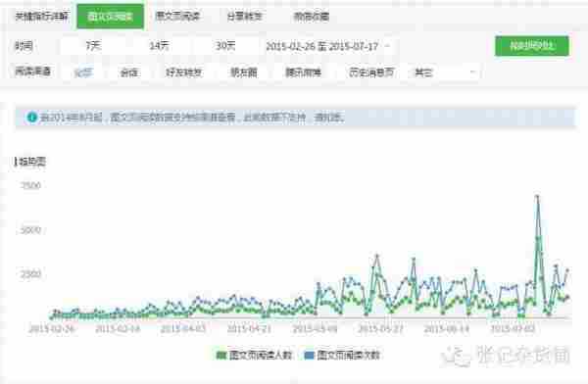The image size is (588, 384).
Task: Click the info icon in the notice bar
Action: click(32, 118)
